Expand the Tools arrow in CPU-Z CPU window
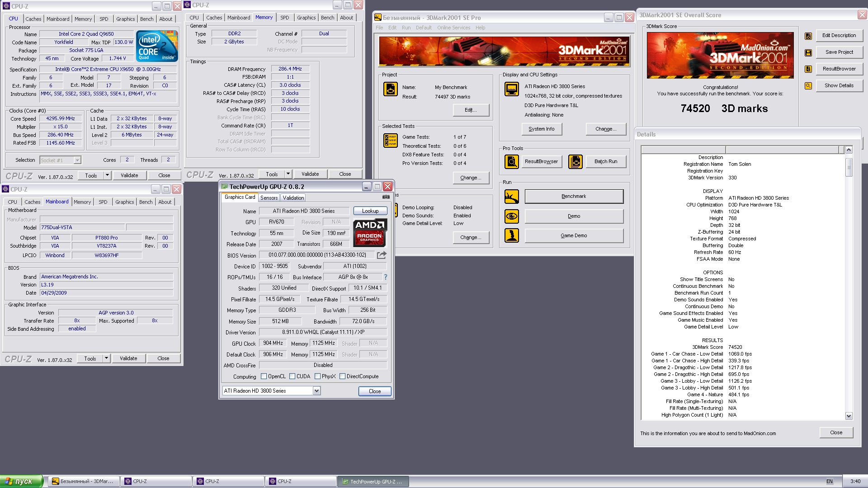Screen dimensions: 868x488 point(107,175)
